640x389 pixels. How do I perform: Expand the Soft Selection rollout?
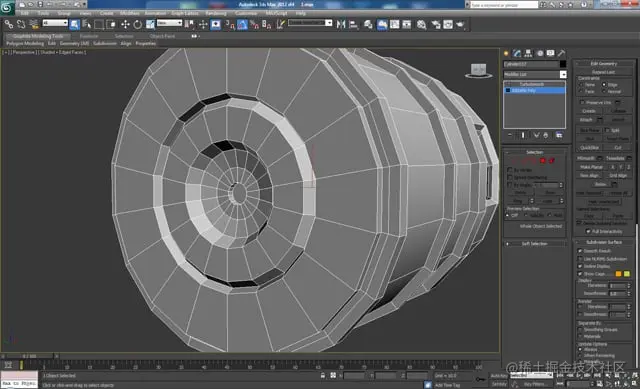pos(535,244)
